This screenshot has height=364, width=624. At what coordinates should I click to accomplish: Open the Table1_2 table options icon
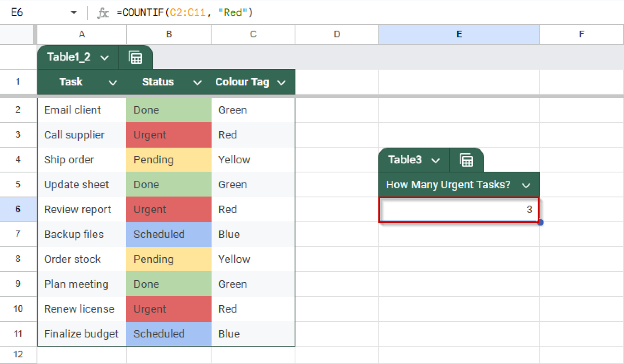(135, 57)
